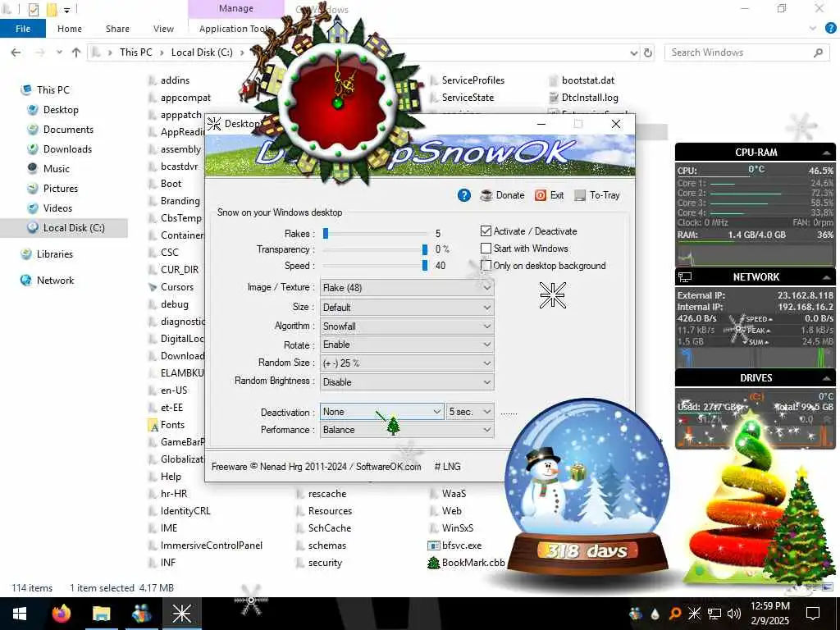Click the MSN people taskbar icon

141,614
